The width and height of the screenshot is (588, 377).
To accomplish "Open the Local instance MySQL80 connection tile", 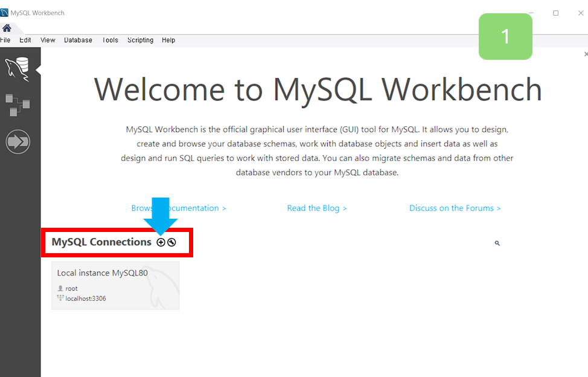I will [115, 286].
